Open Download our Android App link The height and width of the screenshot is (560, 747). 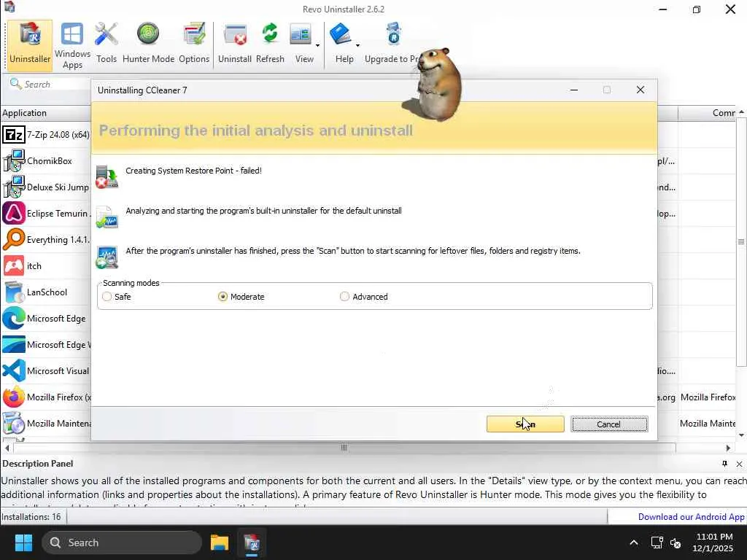pyautogui.click(x=691, y=517)
